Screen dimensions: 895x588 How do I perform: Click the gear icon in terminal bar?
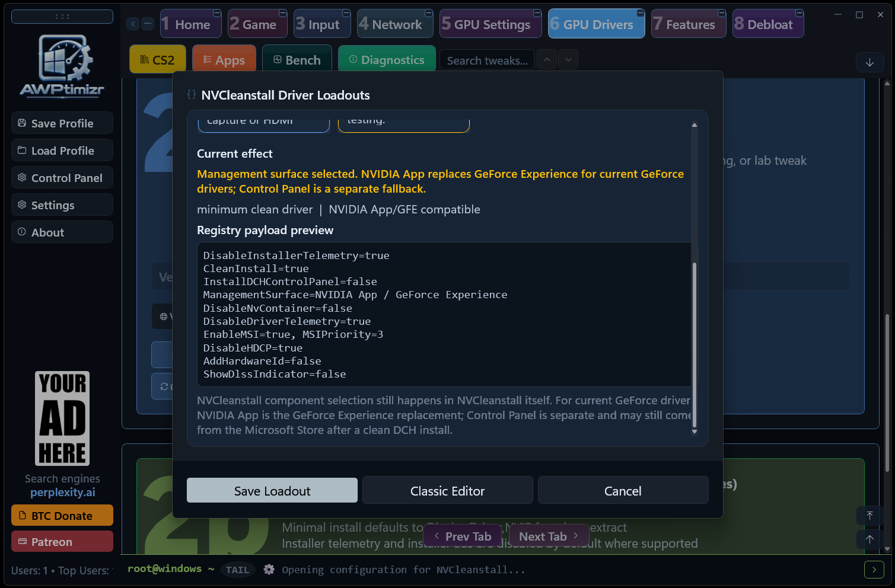coord(269,570)
